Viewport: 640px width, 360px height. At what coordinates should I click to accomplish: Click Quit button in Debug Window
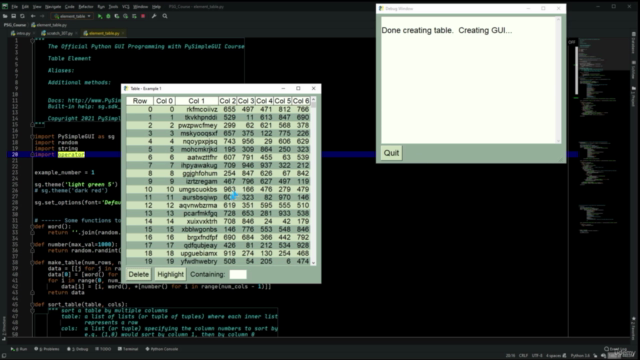(391, 153)
